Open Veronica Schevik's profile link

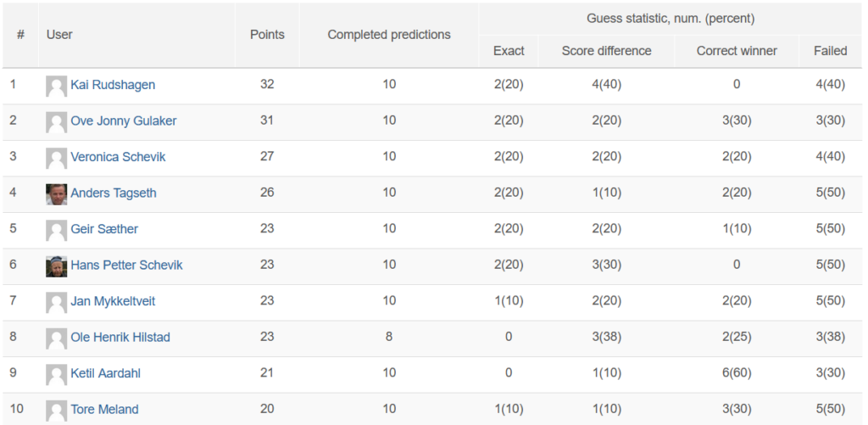coord(118,157)
